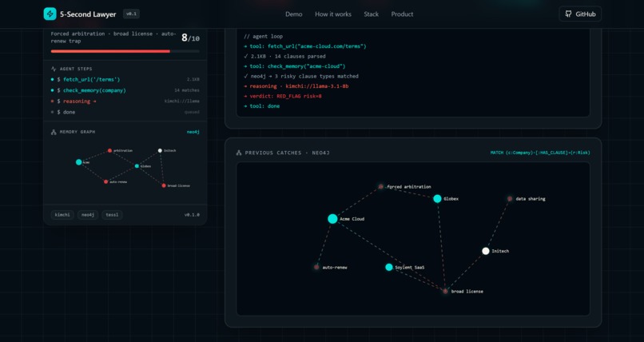Click the 5-Second Lawyer title

(88, 14)
